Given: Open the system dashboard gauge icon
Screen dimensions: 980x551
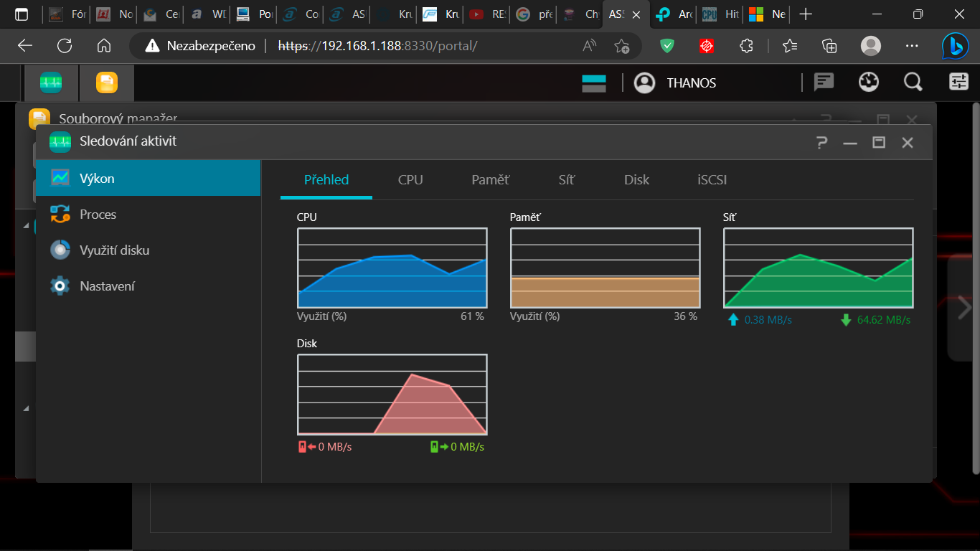Looking at the screenshot, I should [x=868, y=83].
